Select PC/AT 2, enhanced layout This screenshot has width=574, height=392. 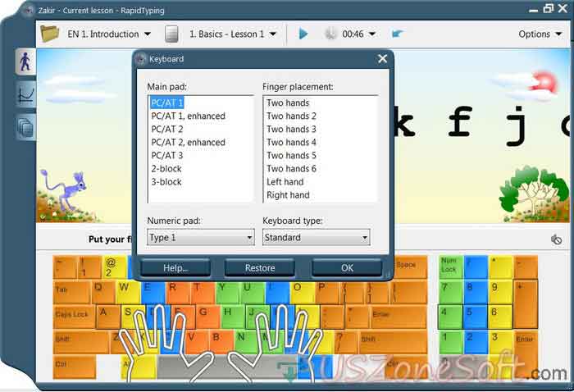coord(188,143)
